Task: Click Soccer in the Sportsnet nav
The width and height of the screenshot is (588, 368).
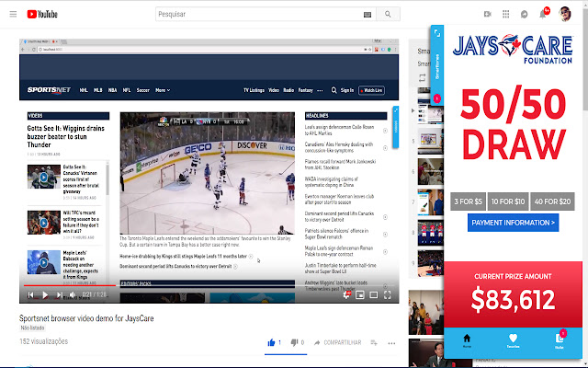Action: click(143, 90)
